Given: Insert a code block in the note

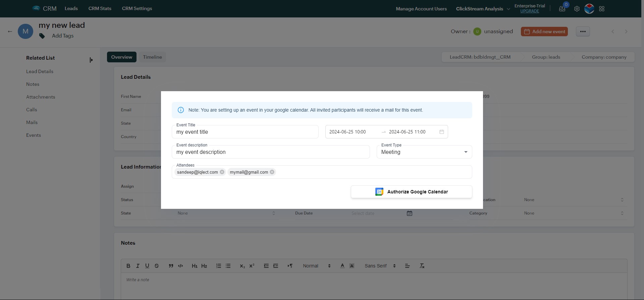Looking at the screenshot, I should (180, 266).
